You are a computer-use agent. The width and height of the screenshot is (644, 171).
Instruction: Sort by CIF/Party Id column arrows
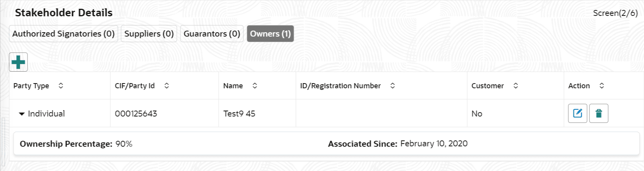[x=166, y=85]
